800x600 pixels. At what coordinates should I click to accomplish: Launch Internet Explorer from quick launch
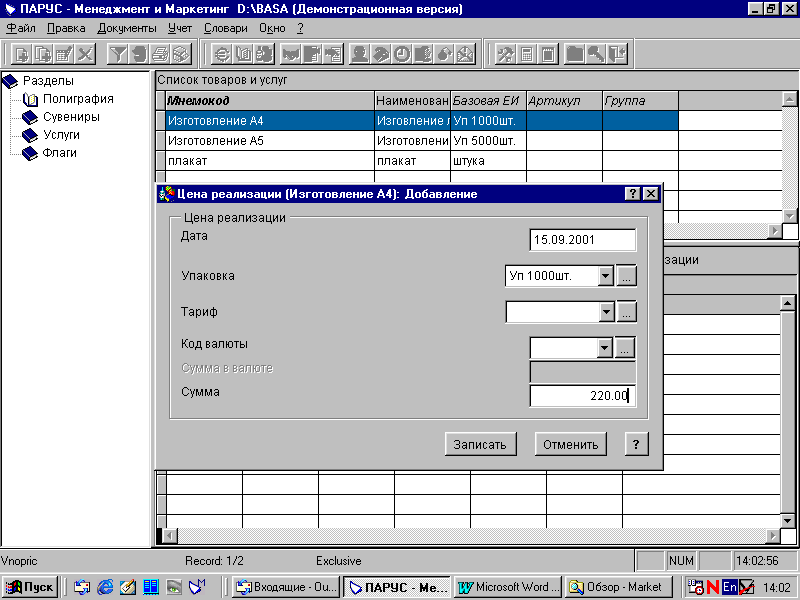click(105, 587)
